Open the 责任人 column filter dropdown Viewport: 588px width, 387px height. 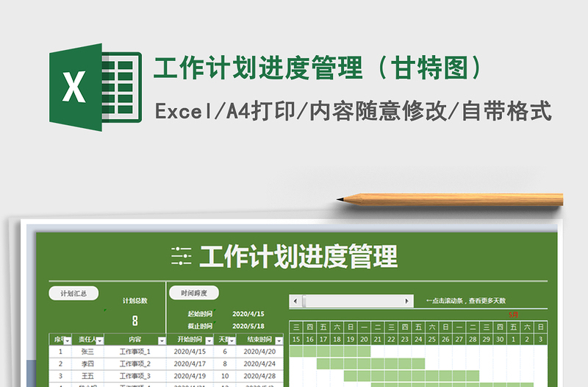[x=100, y=341]
